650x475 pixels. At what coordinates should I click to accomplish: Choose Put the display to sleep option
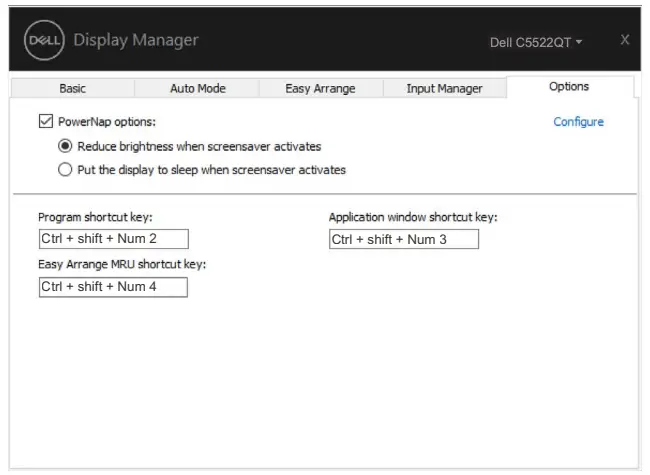66,170
